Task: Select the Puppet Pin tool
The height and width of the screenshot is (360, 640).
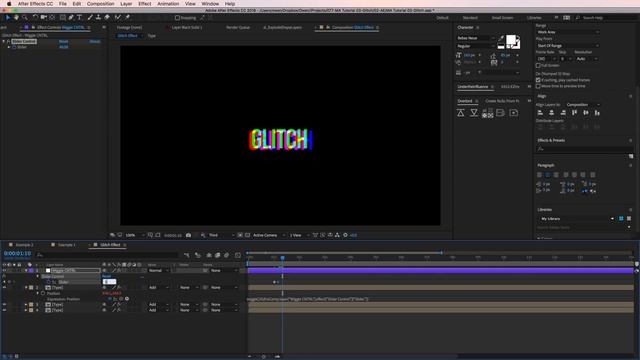Action: tap(127, 18)
